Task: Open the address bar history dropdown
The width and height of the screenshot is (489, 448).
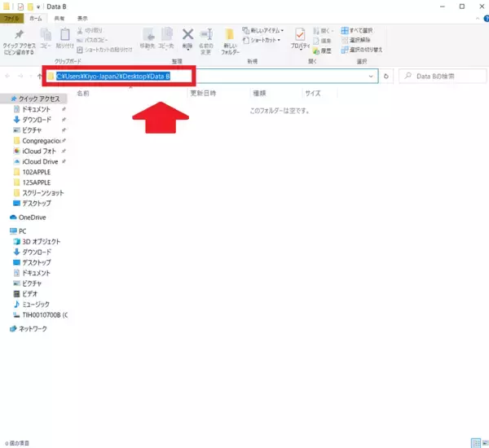Action: point(371,77)
